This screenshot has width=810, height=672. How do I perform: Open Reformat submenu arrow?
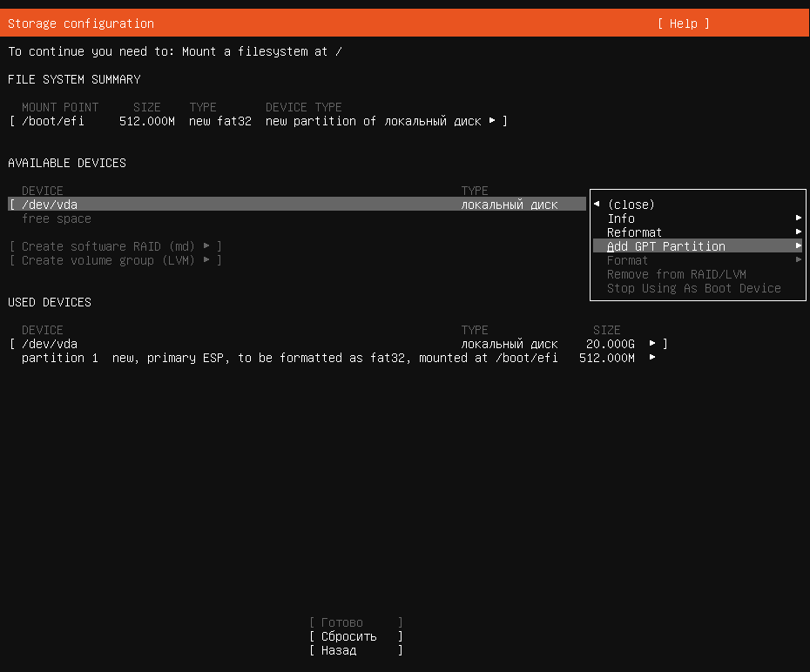(799, 232)
